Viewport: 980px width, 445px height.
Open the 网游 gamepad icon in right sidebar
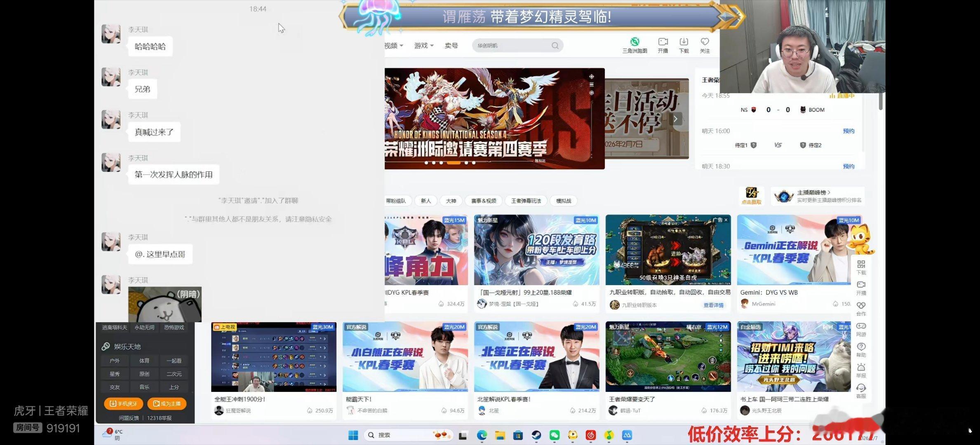(861, 326)
